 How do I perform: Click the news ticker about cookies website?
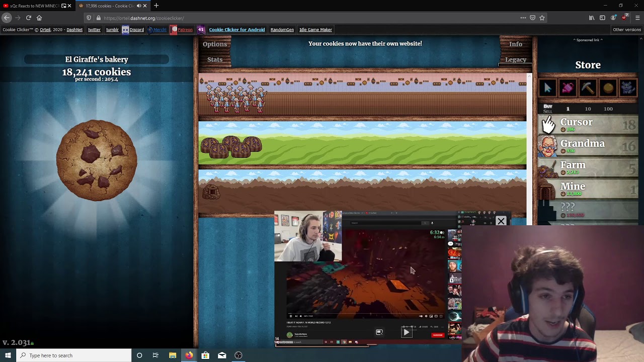coord(365,44)
